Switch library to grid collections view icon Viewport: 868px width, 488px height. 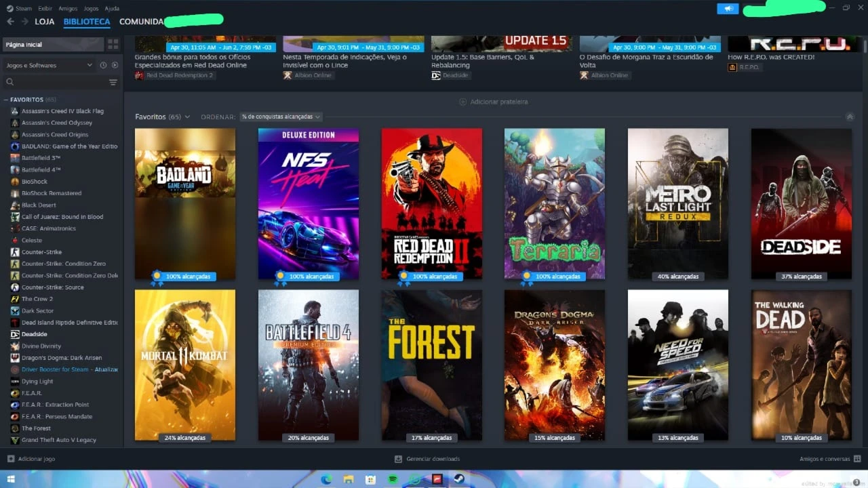(113, 44)
